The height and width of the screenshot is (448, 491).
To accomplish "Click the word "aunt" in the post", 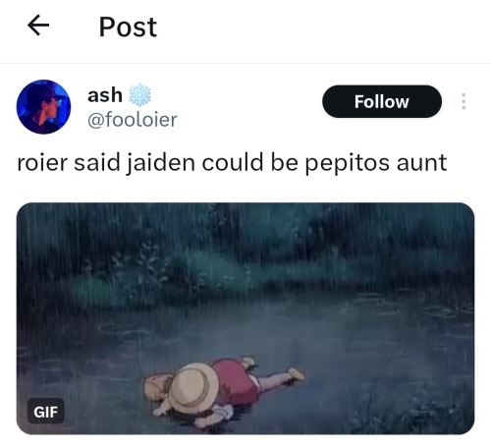I will 421,163.
